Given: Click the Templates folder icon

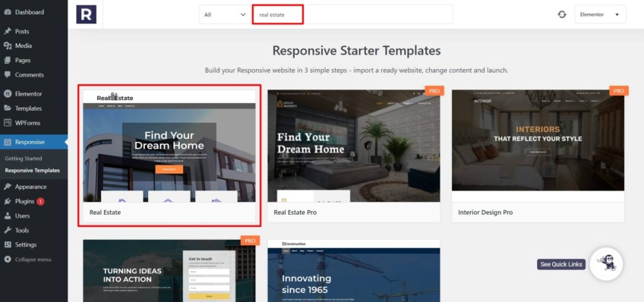Looking at the screenshot, I should click(x=8, y=109).
